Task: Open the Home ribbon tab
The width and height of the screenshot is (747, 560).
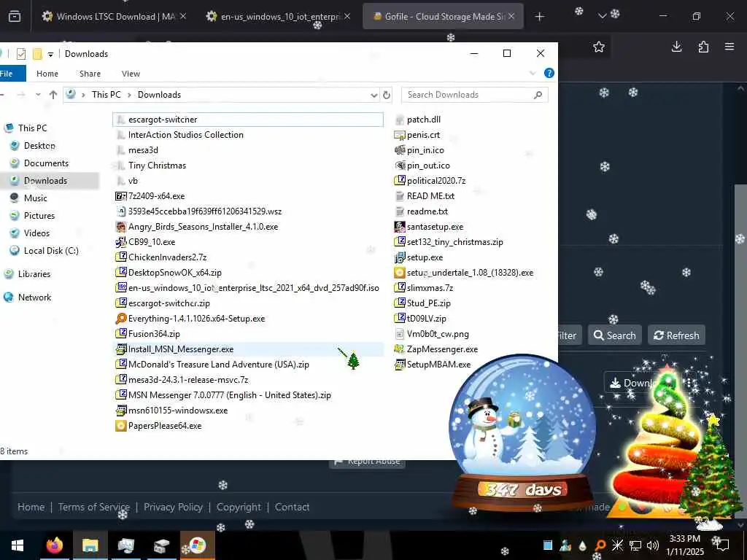Action: click(47, 74)
